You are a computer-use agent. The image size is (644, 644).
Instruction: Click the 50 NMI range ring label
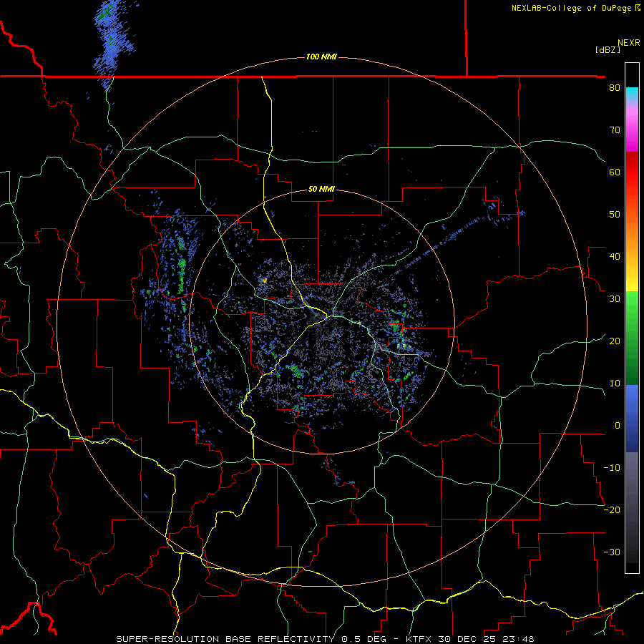pyautogui.click(x=321, y=189)
